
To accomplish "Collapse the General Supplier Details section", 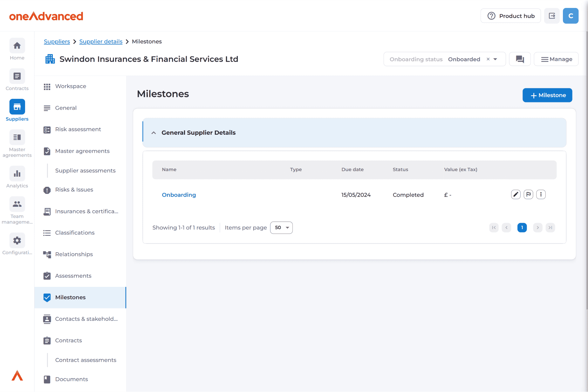I will coord(154,133).
